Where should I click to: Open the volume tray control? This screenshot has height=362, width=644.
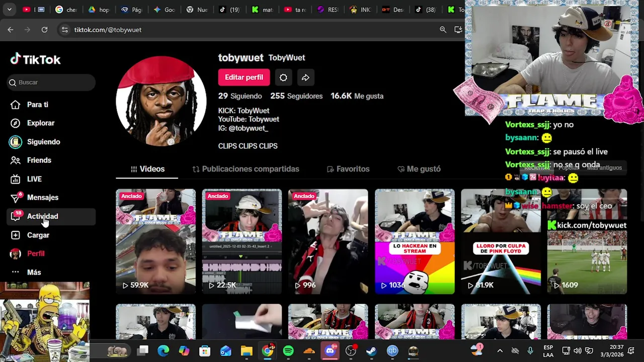click(x=578, y=350)
